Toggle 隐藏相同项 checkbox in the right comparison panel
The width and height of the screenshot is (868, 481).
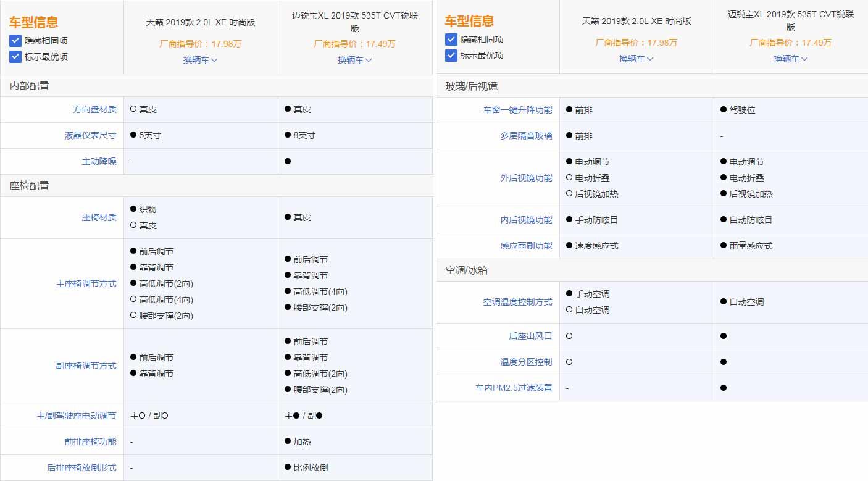451,40
